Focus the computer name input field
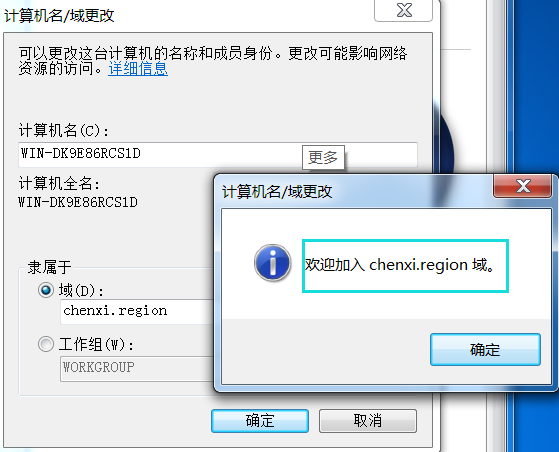 tap(217, 155)
